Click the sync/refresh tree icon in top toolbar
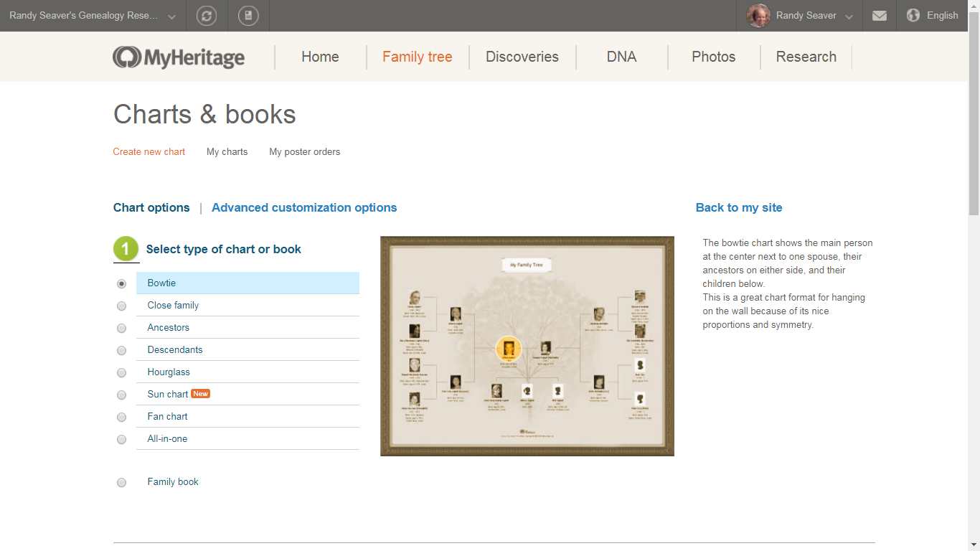 pyautogui.click(x=207, y=15)
